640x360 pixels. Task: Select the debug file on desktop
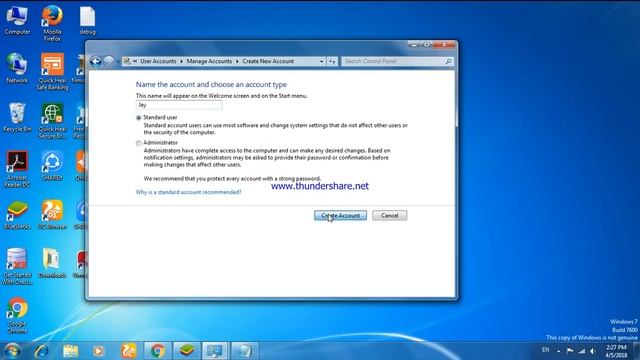coord(87,20)
